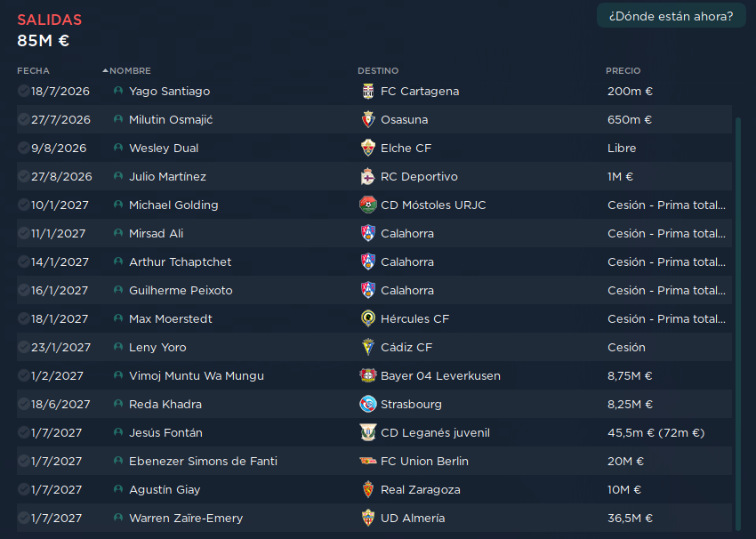Click Hércules CF badge icon

[x=368, y=318]
